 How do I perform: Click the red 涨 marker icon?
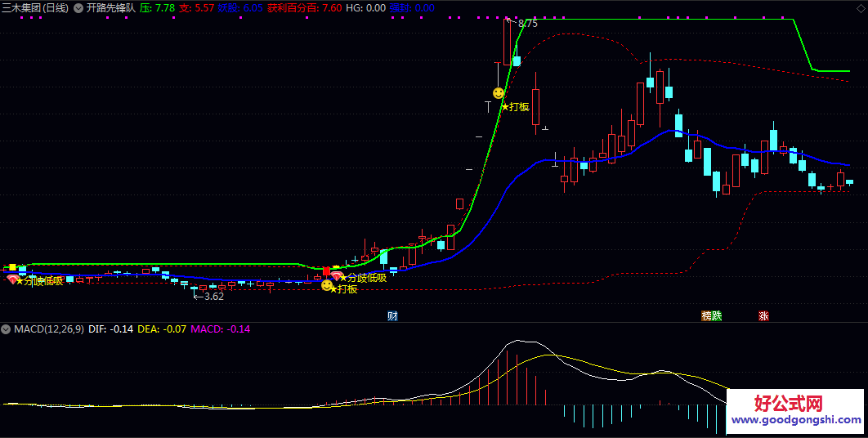point(763,316)
